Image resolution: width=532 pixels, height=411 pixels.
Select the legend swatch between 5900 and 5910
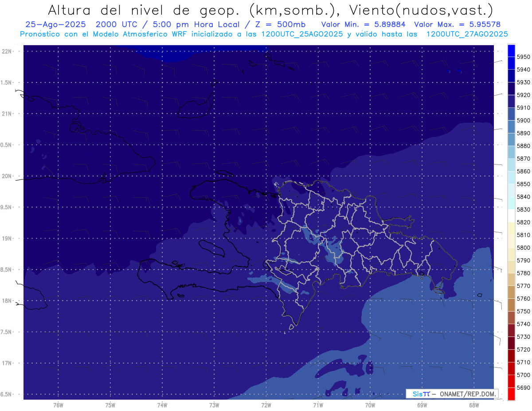(511, 114)
